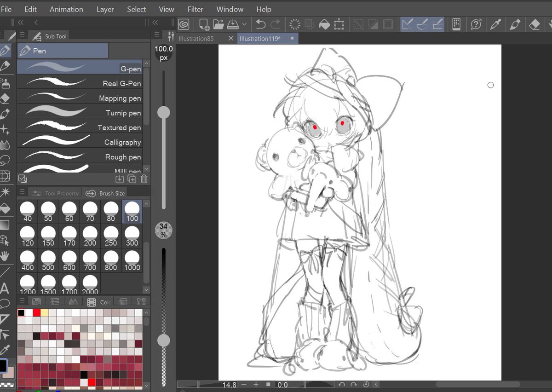Select the Balloon speech bubble tool
Image resolution: width=552 pixels, height=392 pixels.
point(5,304)
